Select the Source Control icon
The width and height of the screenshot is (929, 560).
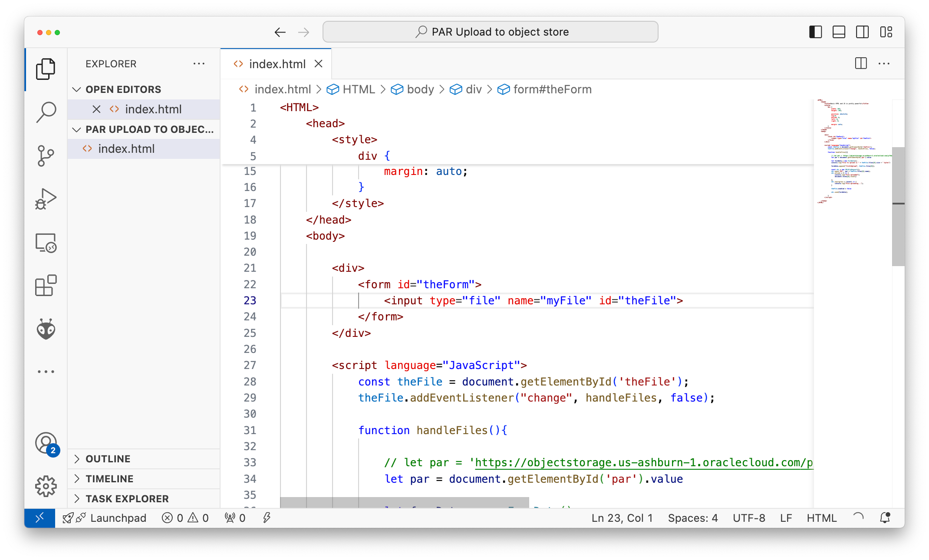[46, 155]
